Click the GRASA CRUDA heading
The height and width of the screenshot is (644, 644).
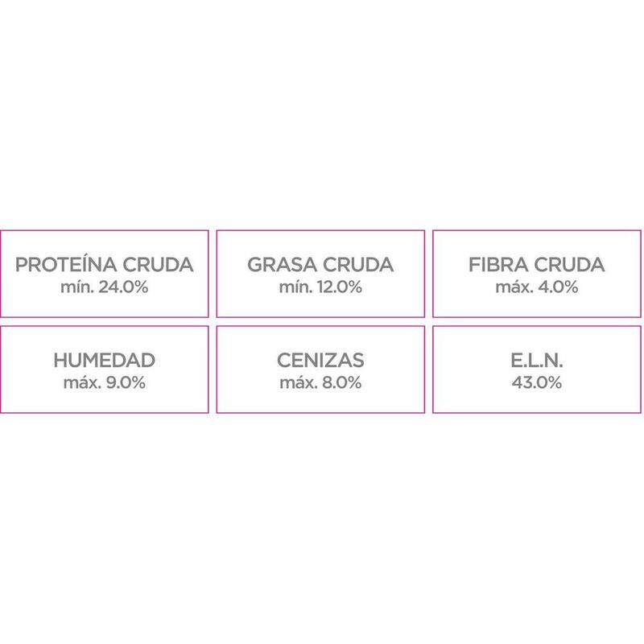320,265
